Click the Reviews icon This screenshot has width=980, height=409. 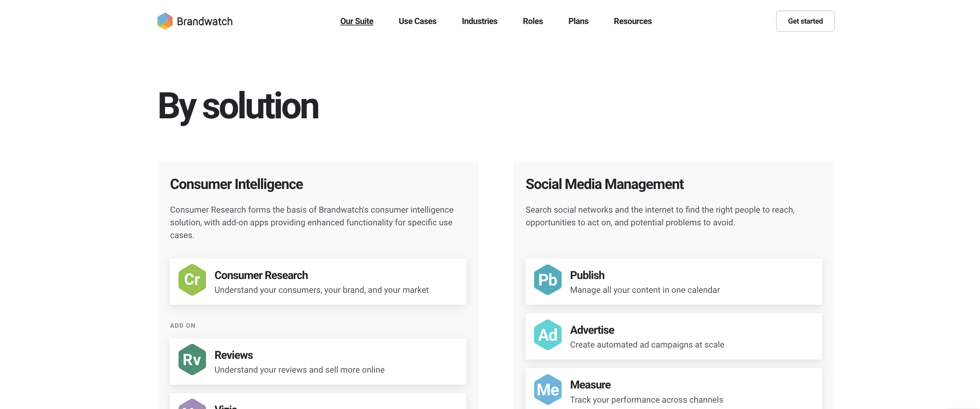(191, 360)
